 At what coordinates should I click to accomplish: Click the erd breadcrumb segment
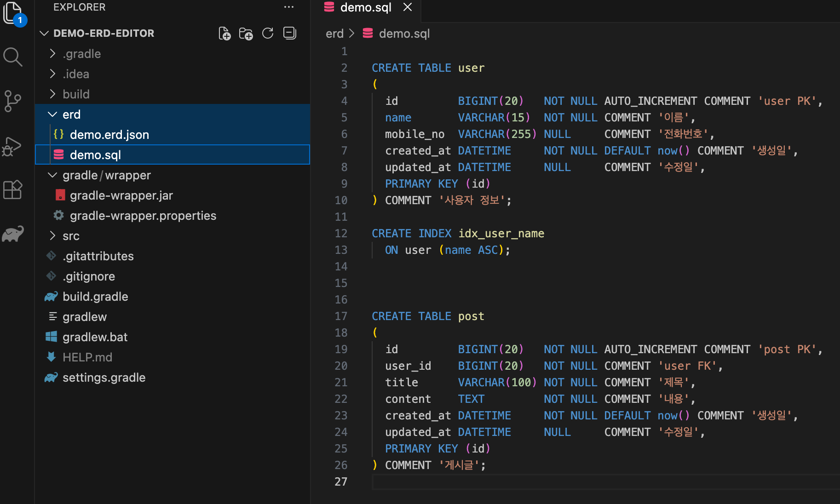point(334,34)
